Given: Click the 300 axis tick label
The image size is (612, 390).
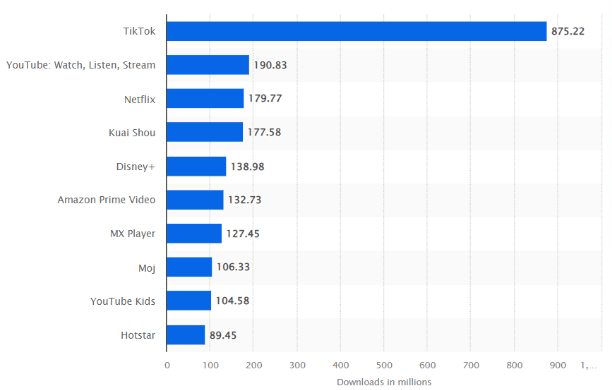Looking at the screenshot, I should pos(297,365).
